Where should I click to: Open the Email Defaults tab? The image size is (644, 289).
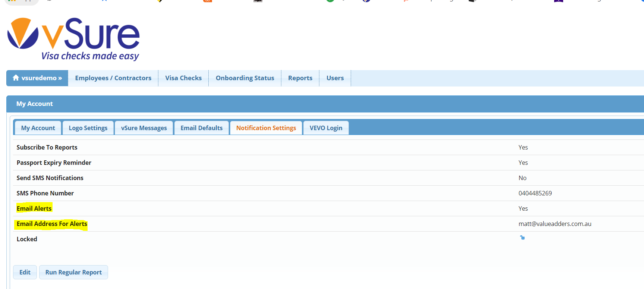(x=202, y=128)
